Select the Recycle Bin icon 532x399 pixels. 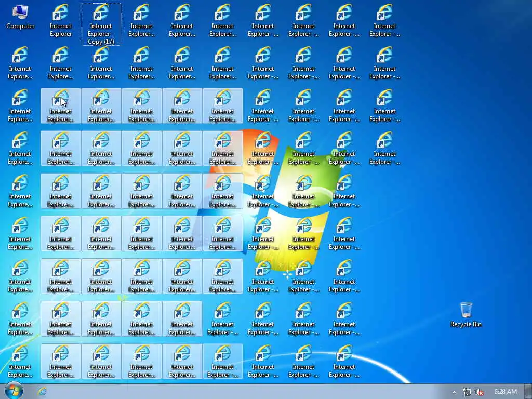(x=466, y=315)
